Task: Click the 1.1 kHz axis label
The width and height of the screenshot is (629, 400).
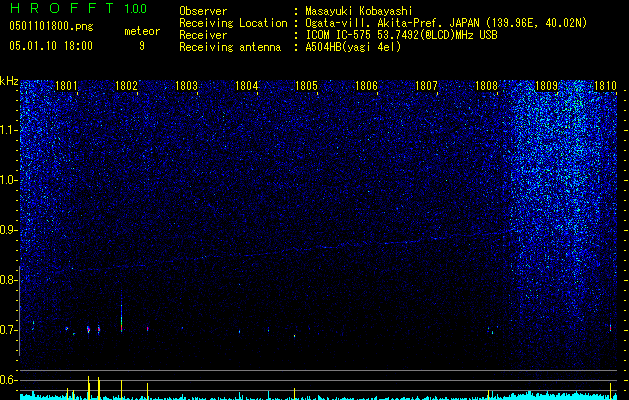Action: [x=9, y=130]
